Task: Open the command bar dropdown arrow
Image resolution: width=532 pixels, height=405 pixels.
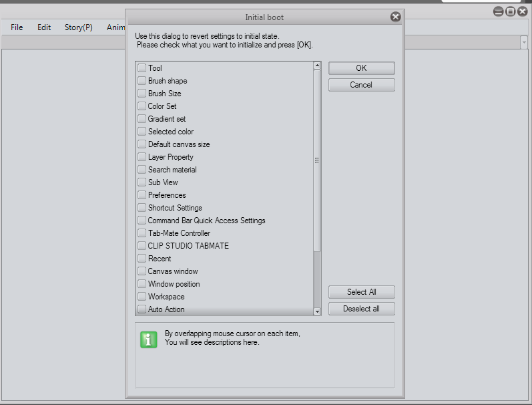Action: (524, 43)
